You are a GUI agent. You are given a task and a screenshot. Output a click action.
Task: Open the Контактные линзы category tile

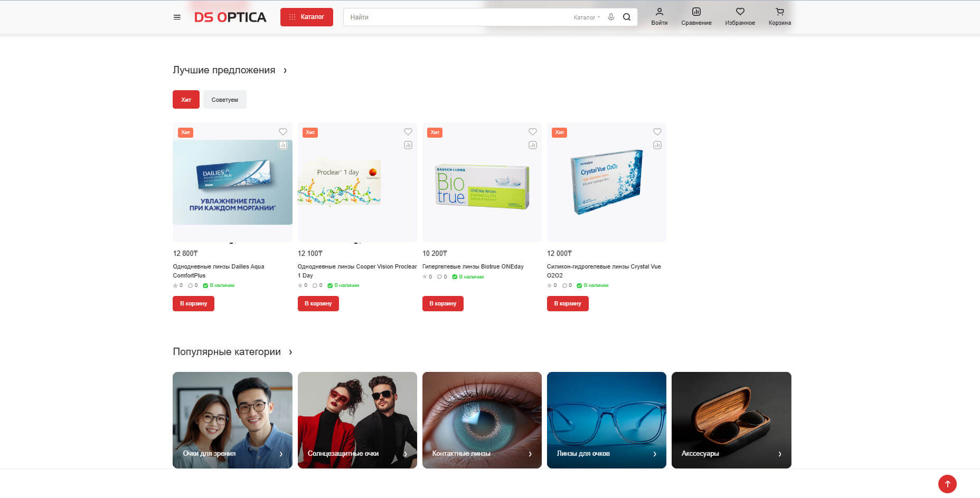[x=482, y=420]
